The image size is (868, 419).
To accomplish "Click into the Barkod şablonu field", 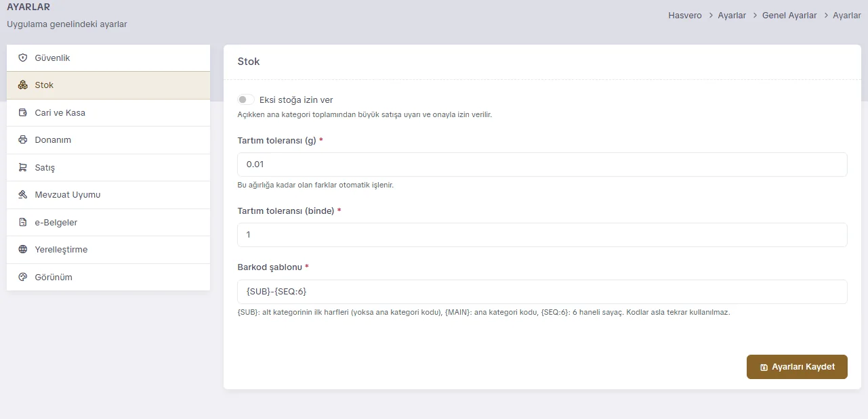I will [542, 292].
